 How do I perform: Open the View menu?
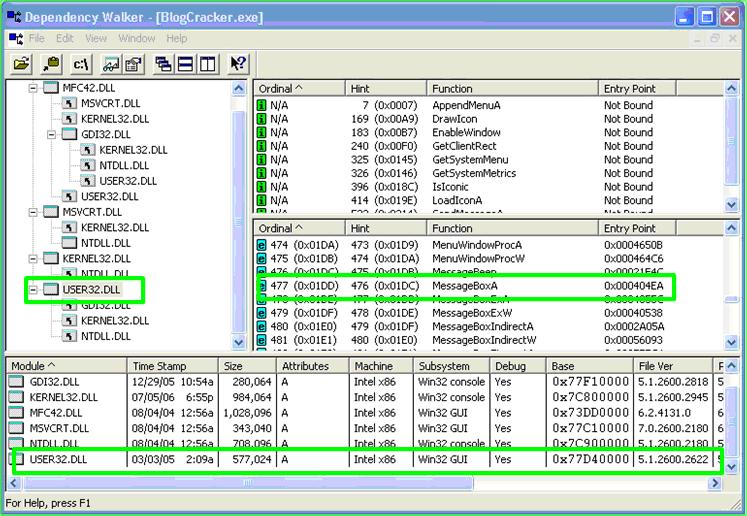point(96,38)
